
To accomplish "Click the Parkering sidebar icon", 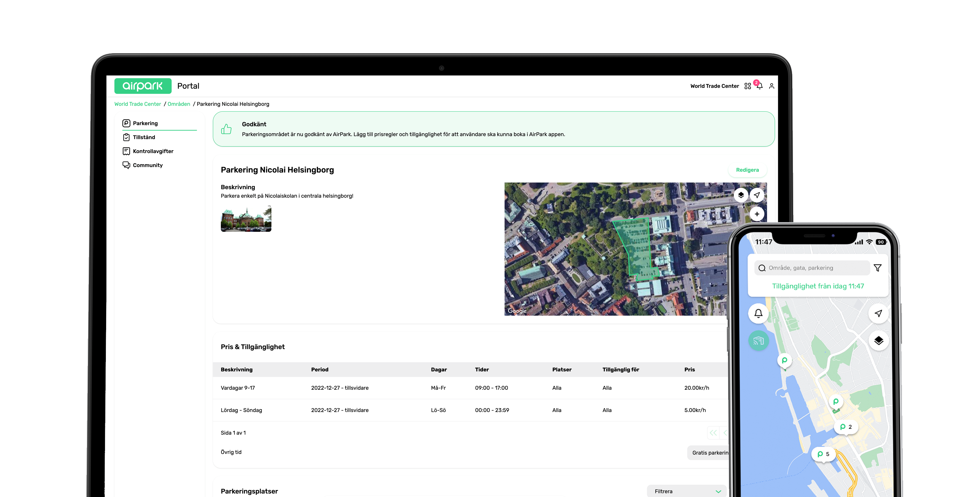I will tap(126, 123).
